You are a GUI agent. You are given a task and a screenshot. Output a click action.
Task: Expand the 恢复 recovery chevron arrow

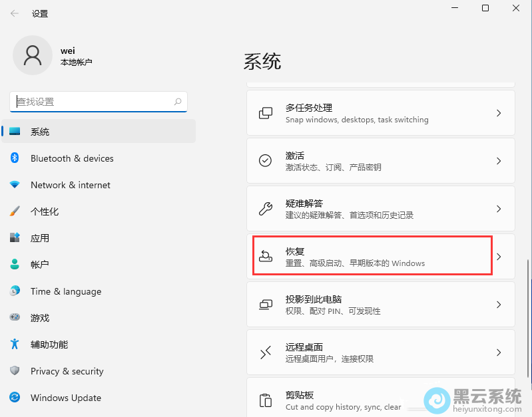pos(499,257)
